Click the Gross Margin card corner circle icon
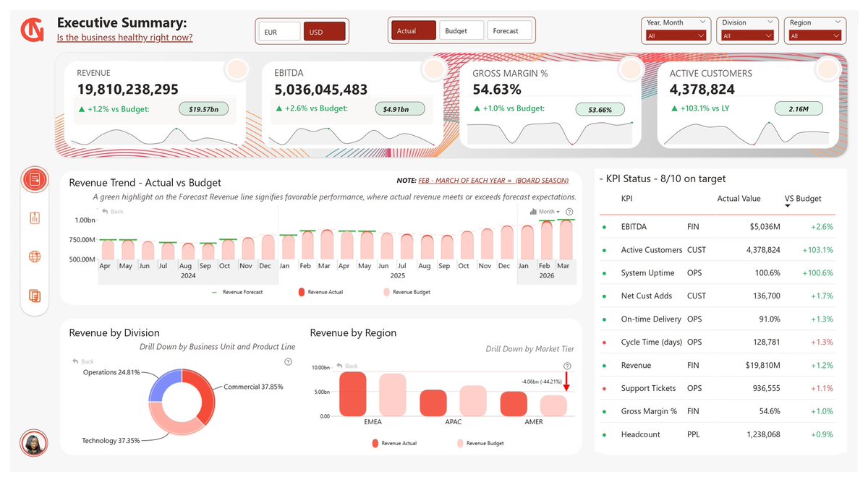This screenshot has height=482, width=868. (x=631, y=70)
